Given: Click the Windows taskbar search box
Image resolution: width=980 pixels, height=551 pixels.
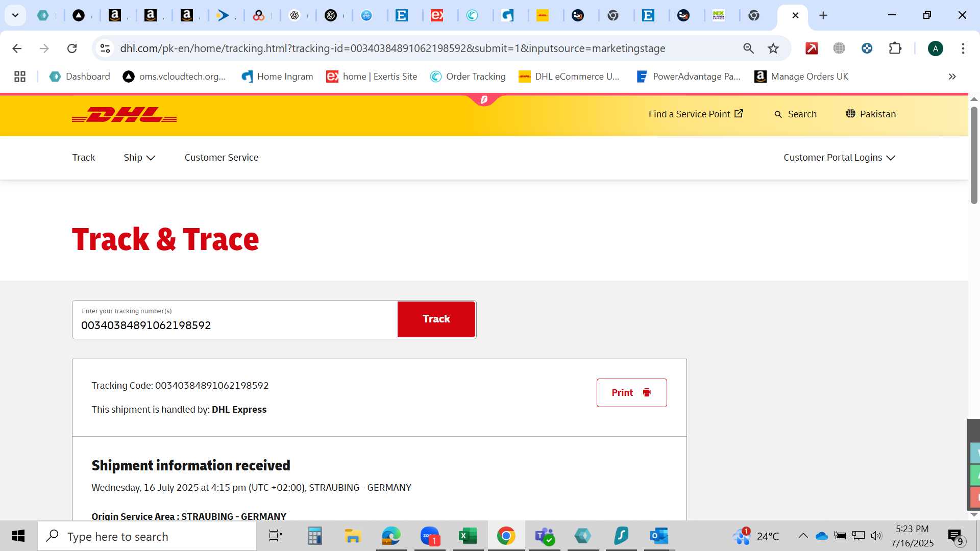Looking at the screenshot, I should pyautogui.click(x=147, y=536).
